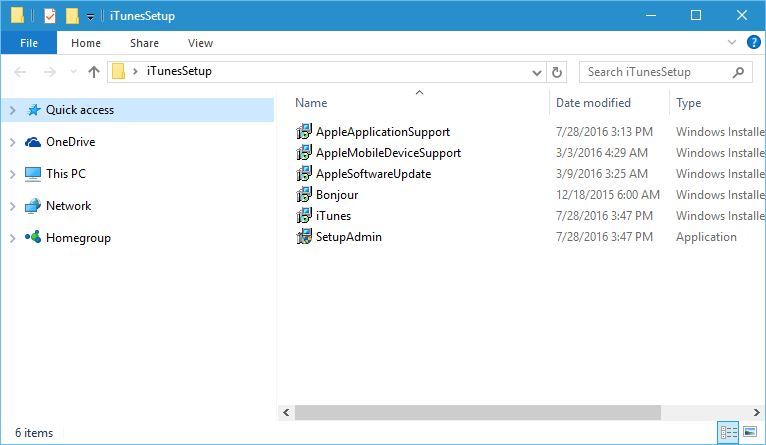Click the AppleMobileDeviceSupport installer icon
The width and height of the screenshot is (766, 445).
(304, 152)
